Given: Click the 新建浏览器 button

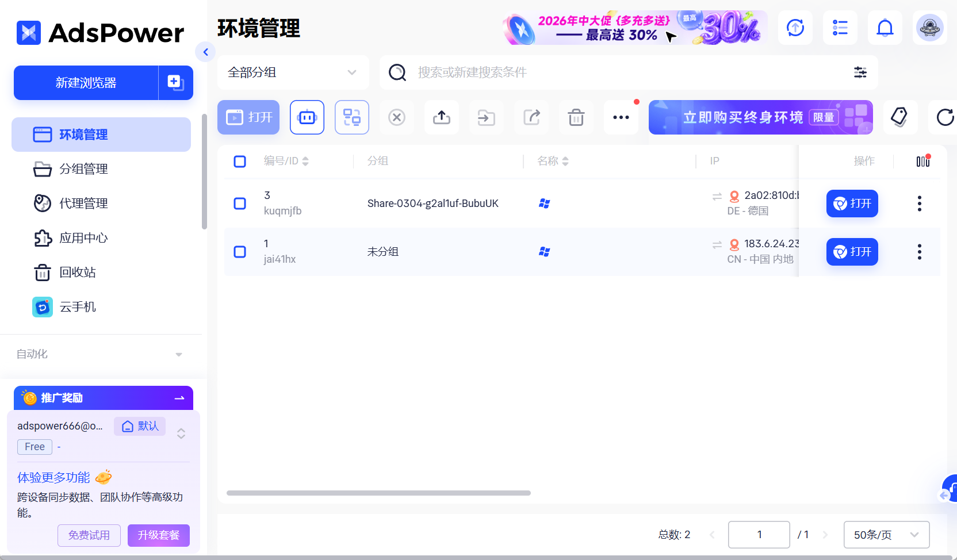Looking at the screenshot, I should click(86, 83).
